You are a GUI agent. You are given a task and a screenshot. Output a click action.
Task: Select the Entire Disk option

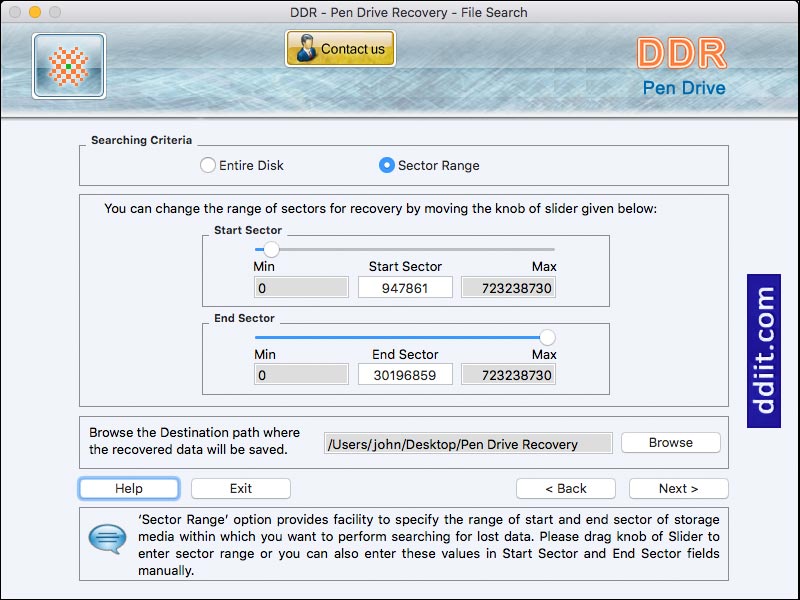[x=206, y=165]
